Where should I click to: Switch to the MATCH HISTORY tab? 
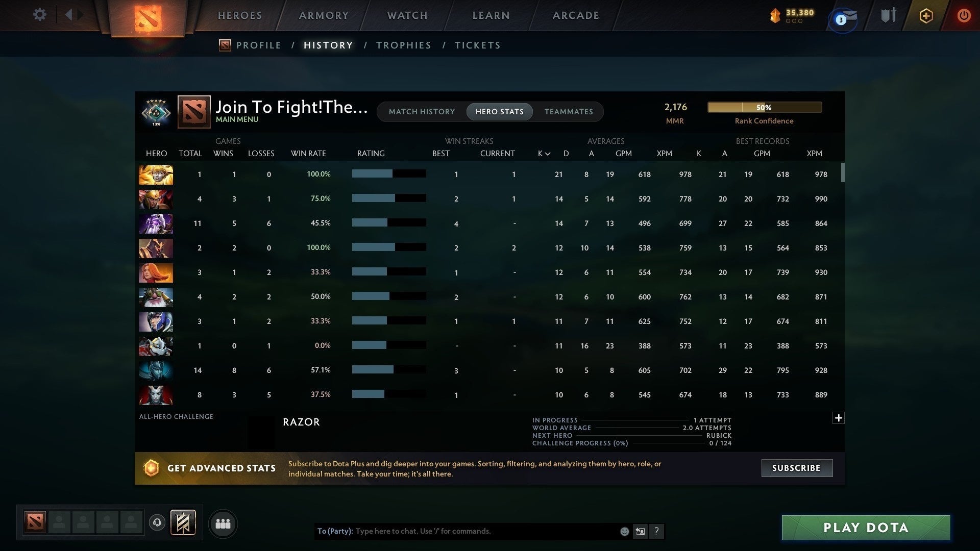coord(422,111)
